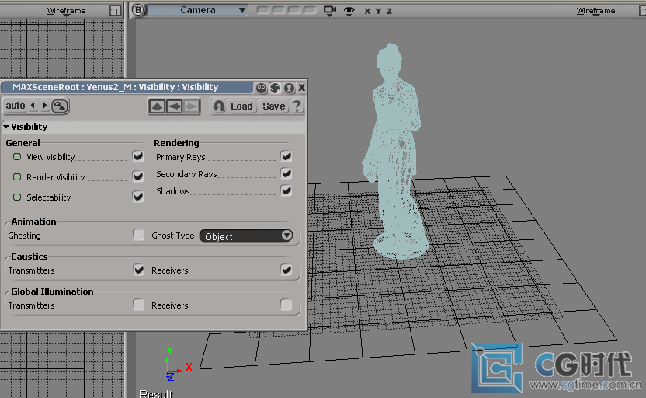The height and width of the screenshot is (398, 646).
Task: Open the Camera view dropdown
Action: tap(198, 10)
